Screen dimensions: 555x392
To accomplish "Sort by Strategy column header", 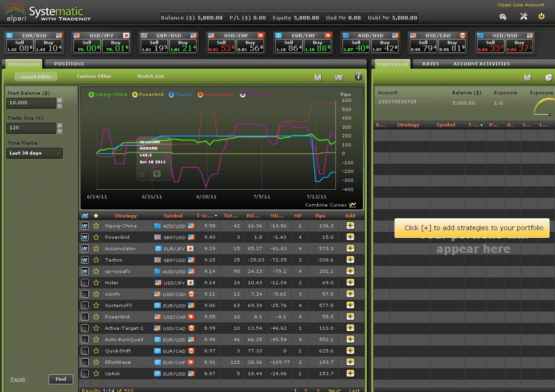I will click(126, 216).
